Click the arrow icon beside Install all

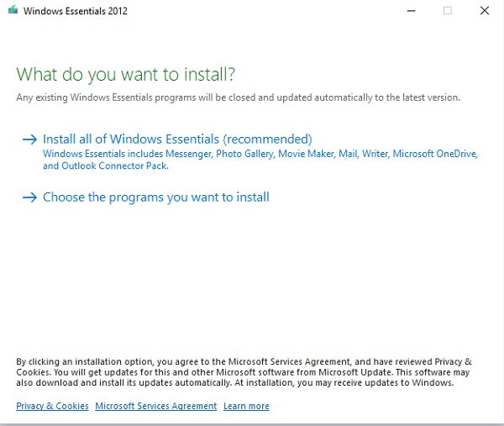(30, 139)
